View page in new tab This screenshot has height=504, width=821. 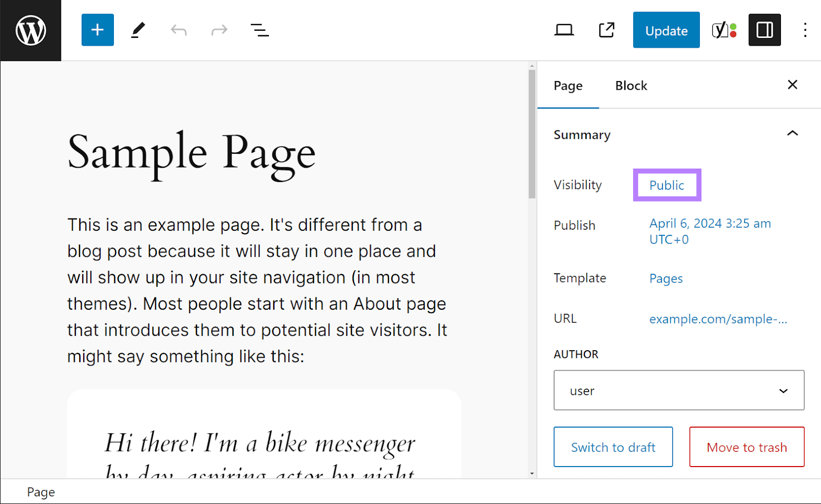607,30
